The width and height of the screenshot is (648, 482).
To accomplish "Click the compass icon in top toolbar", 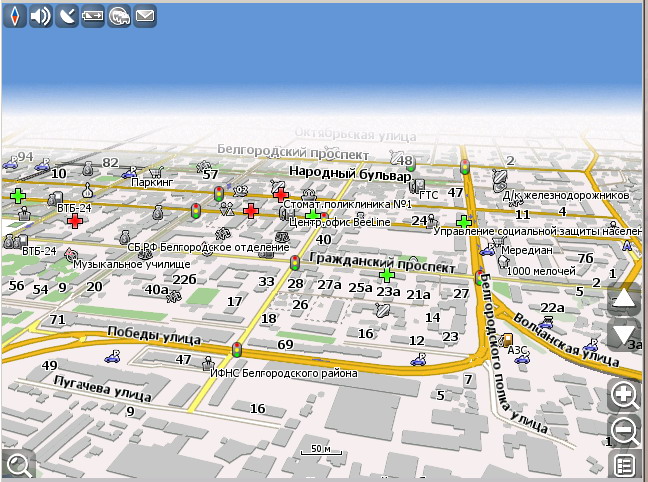I will 14,16.
